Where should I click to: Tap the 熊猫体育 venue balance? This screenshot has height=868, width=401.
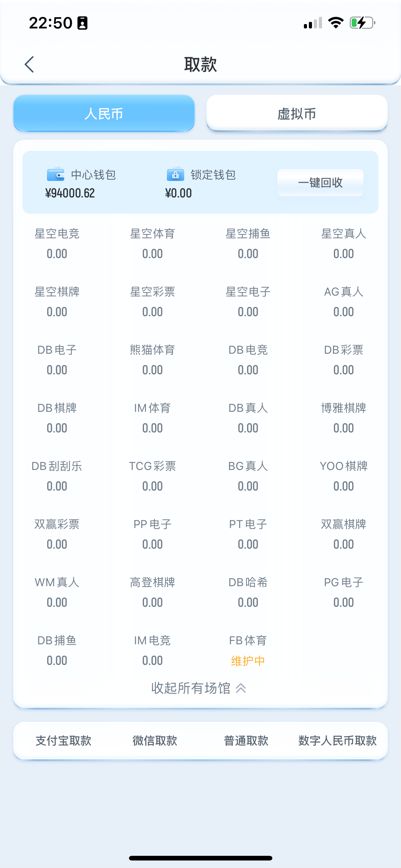coord(152,370)
